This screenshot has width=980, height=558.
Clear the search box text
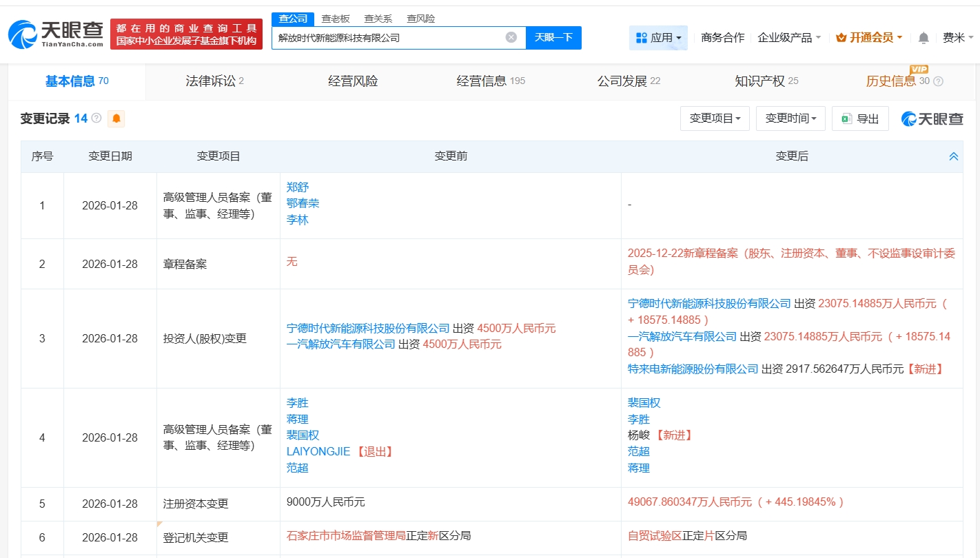(x=511, y=37)
